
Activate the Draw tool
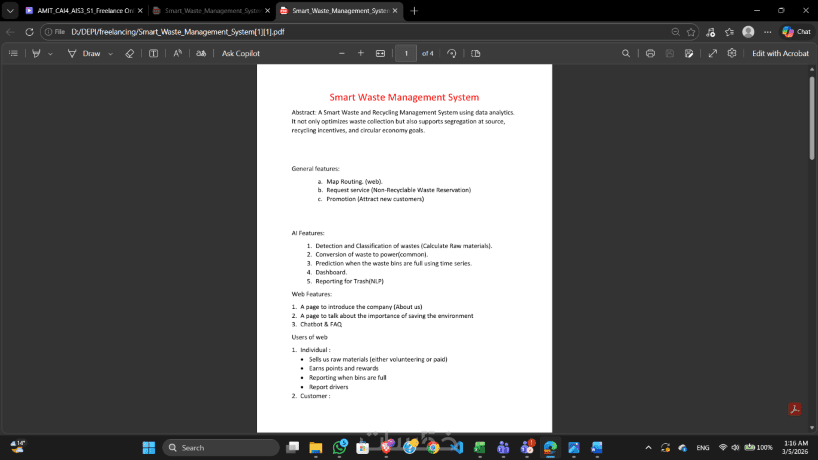(x=84, y=53)
